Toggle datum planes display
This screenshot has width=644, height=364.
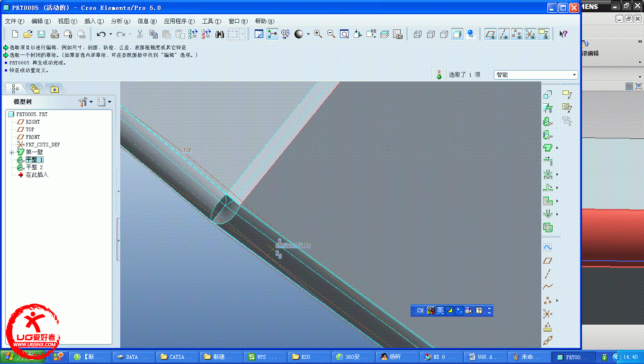pyautogui.click(x=491, y=34)
